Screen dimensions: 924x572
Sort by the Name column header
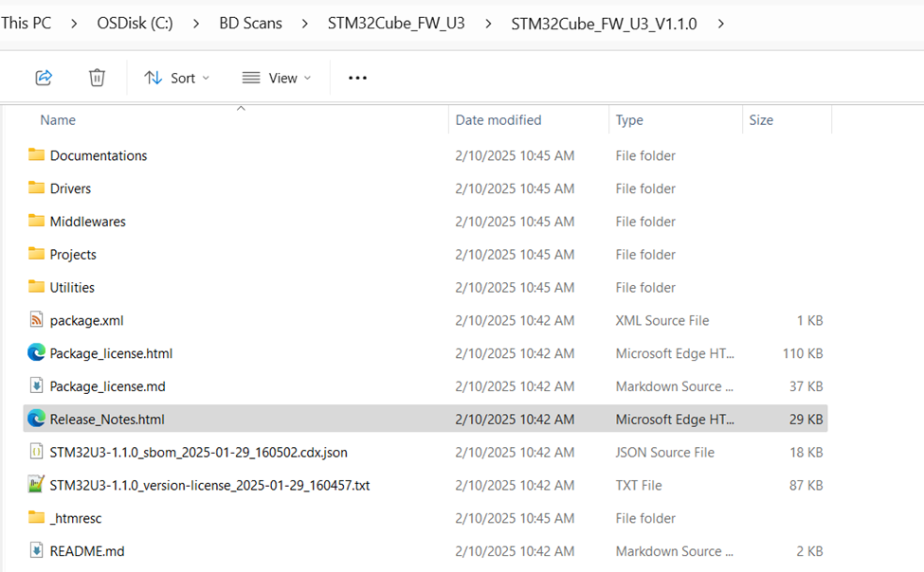tap(58, 120)
